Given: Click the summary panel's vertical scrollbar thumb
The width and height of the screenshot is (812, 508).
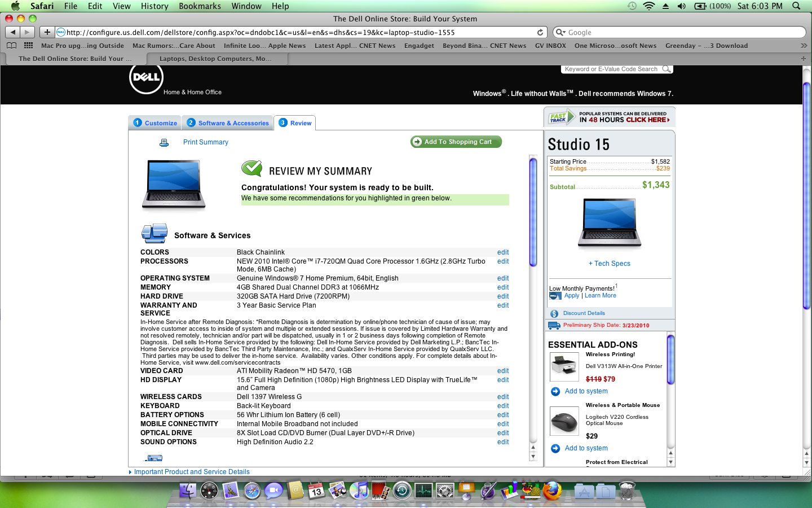Looking at the screenshot, I should (533, 212).
